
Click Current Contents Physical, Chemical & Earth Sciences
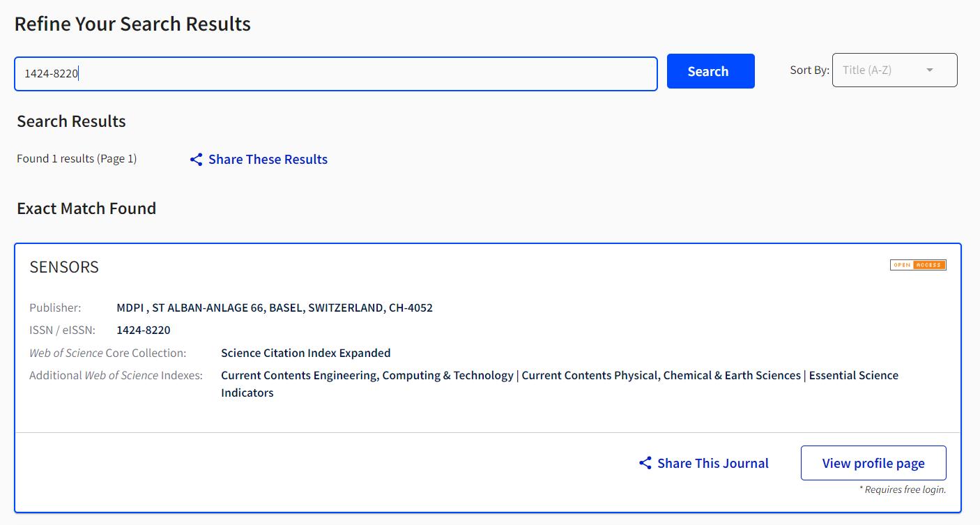click(661, 375)
